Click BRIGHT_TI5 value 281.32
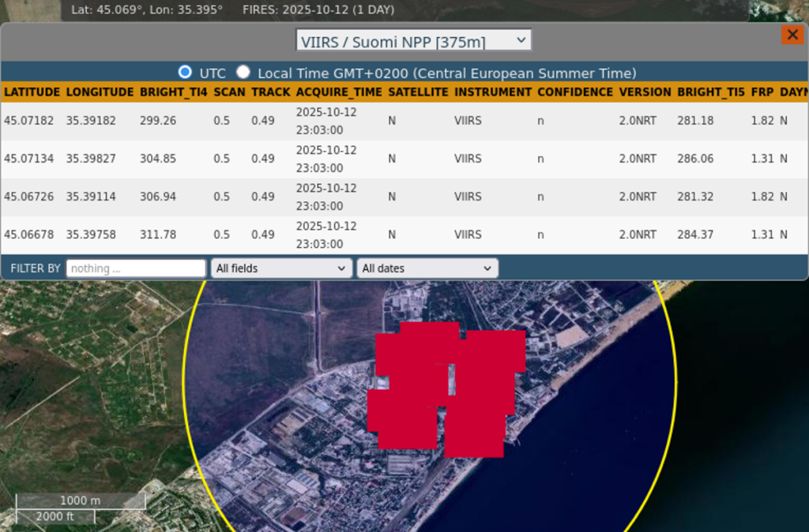This screenshot has height=532, width=809. (695, 197)
